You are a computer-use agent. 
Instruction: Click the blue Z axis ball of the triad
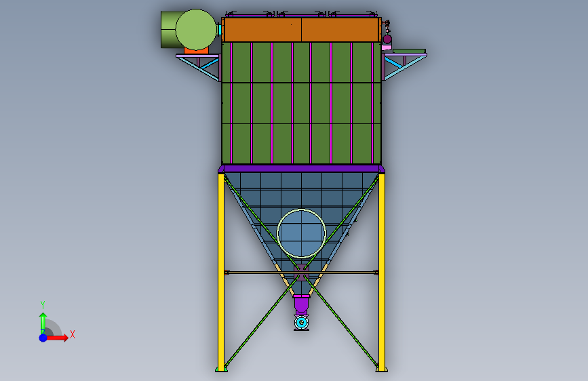pyautogui.click(x=43, y=338)
